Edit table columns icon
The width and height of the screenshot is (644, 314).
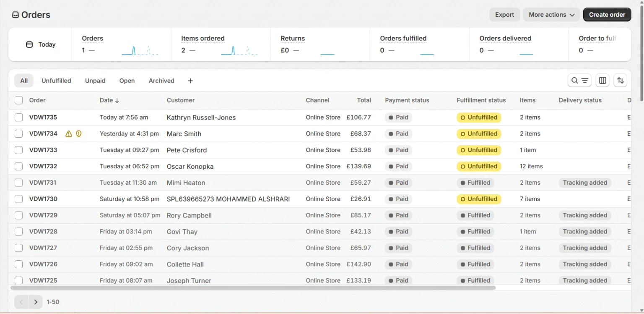(x=602, y=81)
